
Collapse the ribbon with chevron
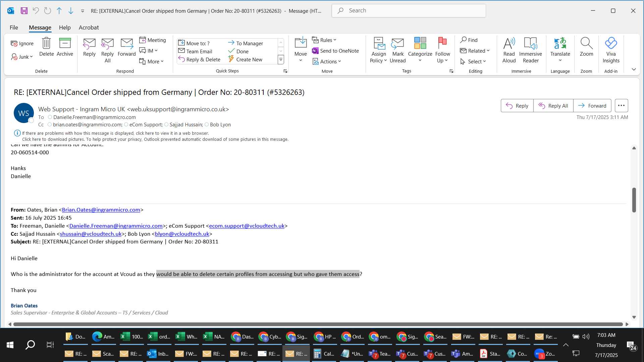pos(634,69)
